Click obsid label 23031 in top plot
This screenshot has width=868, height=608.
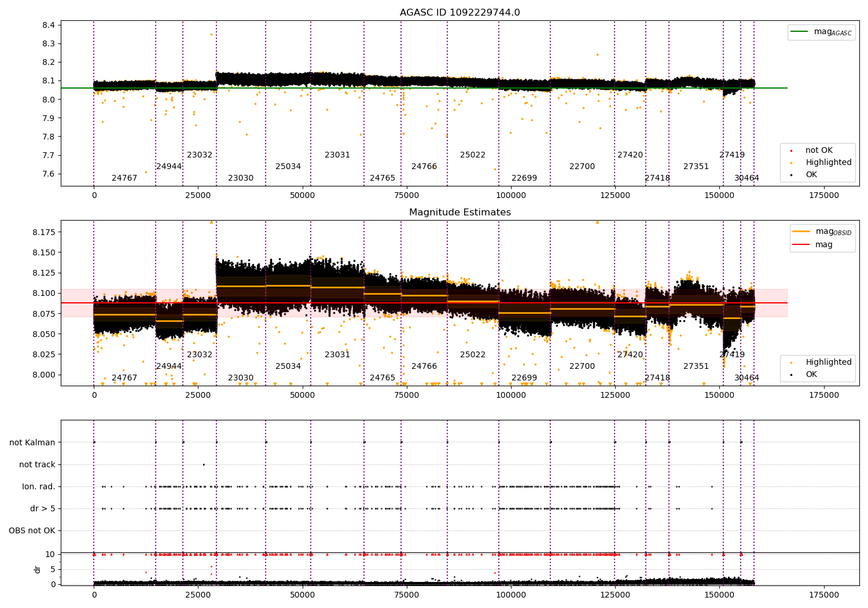click(337, 155)
